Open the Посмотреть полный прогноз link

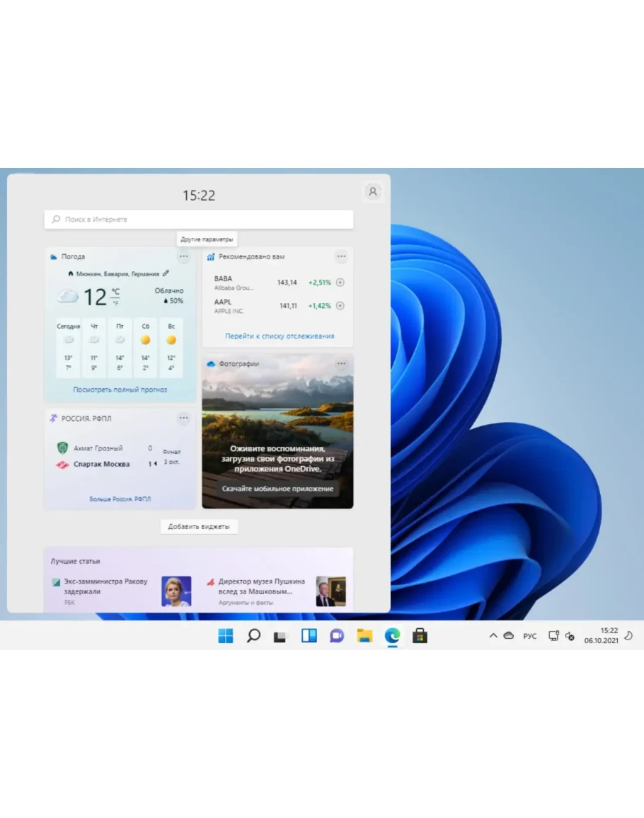click(x=120, y=390)
